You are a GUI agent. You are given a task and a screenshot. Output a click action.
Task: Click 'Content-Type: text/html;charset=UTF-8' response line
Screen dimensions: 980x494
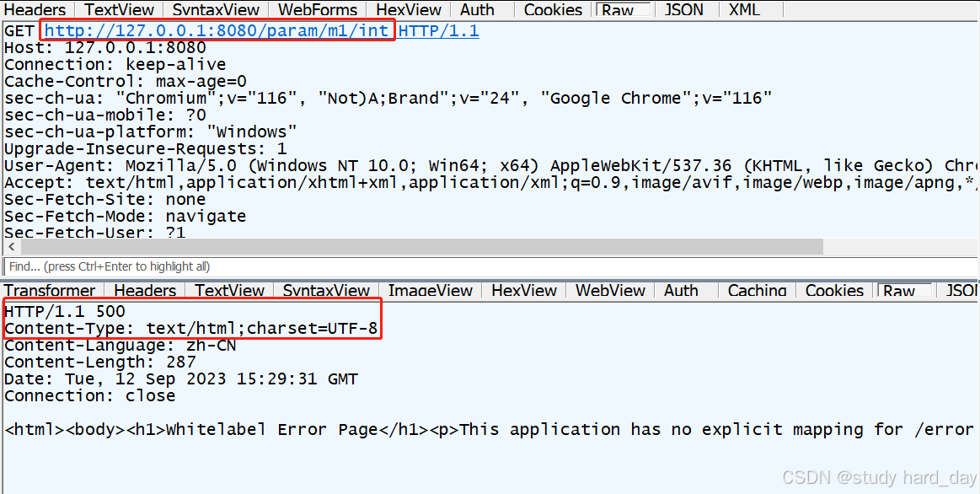click(191, 328)
